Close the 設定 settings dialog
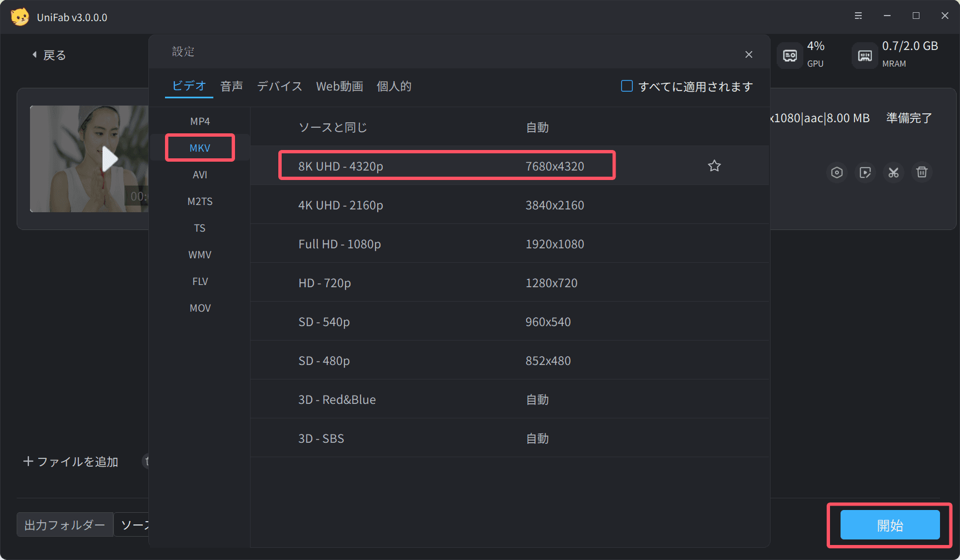Screen dimensions: 960x560 click(748, 54)
